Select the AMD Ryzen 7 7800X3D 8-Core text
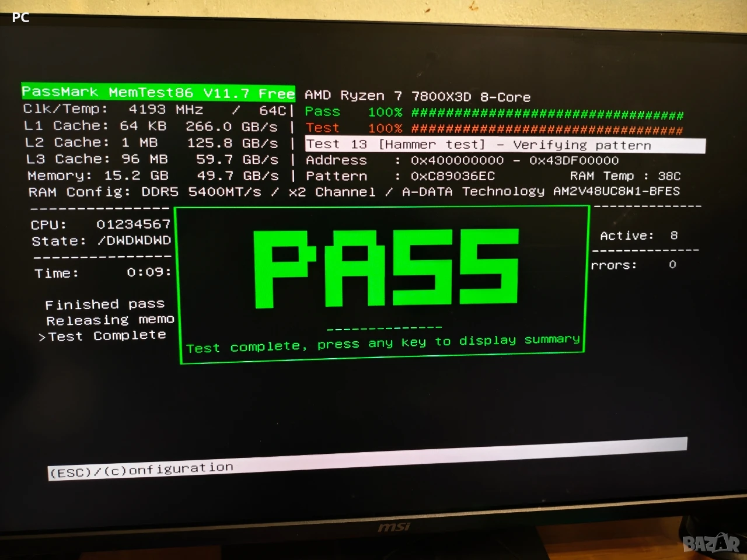The height and width of the screenshot is (560, 747). click(x=417, y=96)
